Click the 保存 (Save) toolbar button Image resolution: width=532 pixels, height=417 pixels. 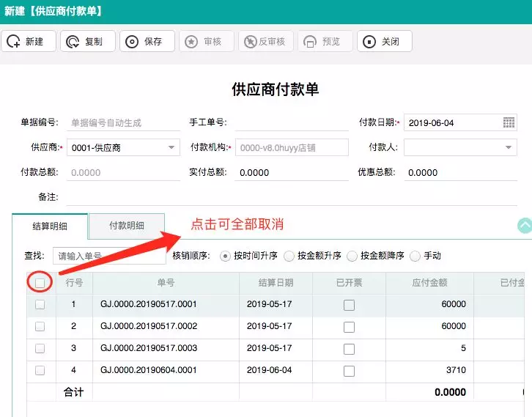(147, 42)
